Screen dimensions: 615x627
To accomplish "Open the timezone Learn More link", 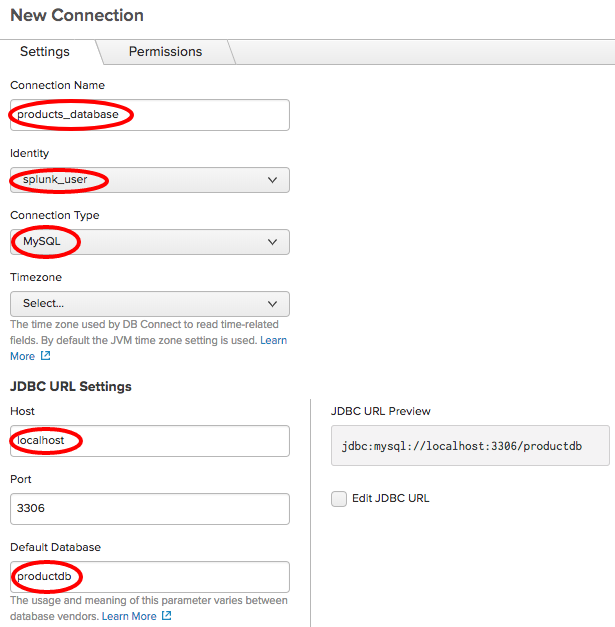I will click(x=148, y=348).
